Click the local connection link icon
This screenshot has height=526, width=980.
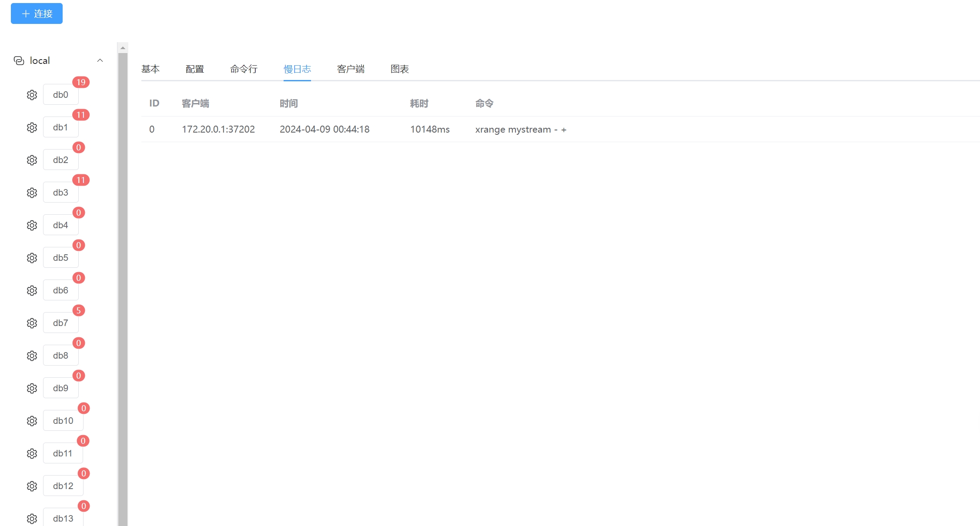[19, 60]
